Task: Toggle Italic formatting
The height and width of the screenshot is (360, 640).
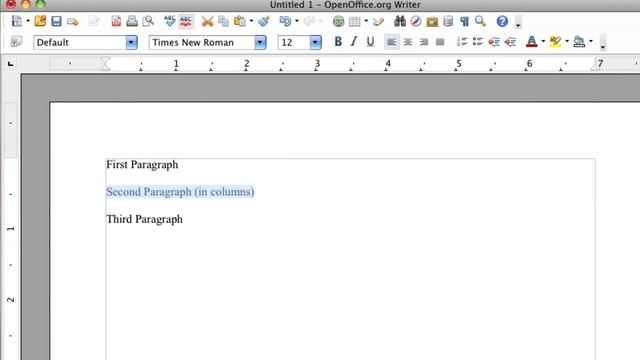Action: [354, 42]
